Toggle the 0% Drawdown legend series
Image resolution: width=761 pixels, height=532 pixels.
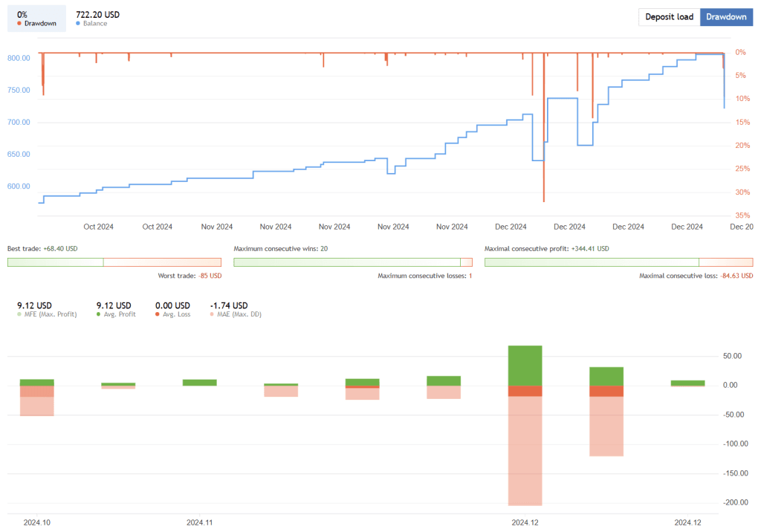(36, 19)
